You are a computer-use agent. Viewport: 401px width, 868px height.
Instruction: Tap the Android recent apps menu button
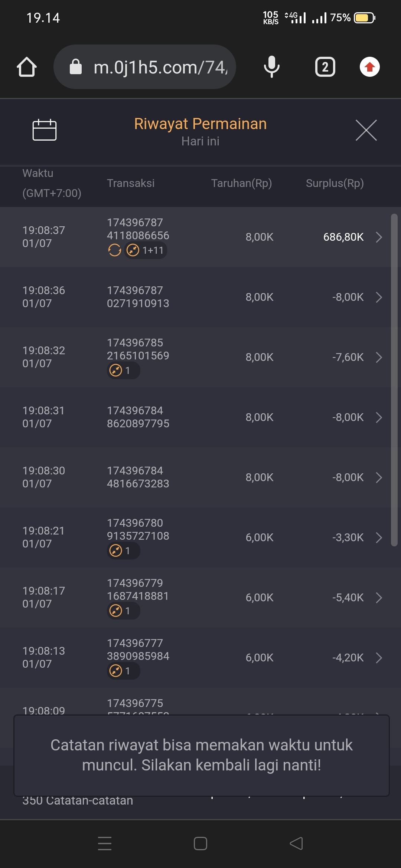point(105,843)
